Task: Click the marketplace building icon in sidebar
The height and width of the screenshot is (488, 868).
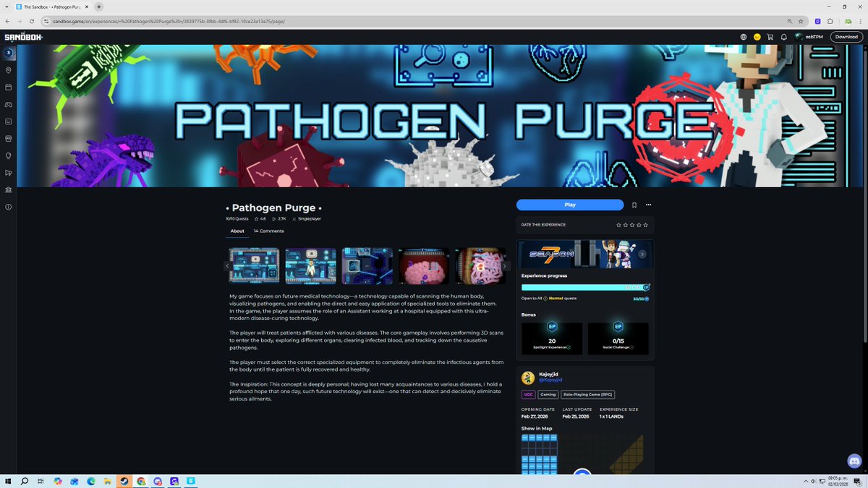Action: pyautogui.click(x=9, y=189)
